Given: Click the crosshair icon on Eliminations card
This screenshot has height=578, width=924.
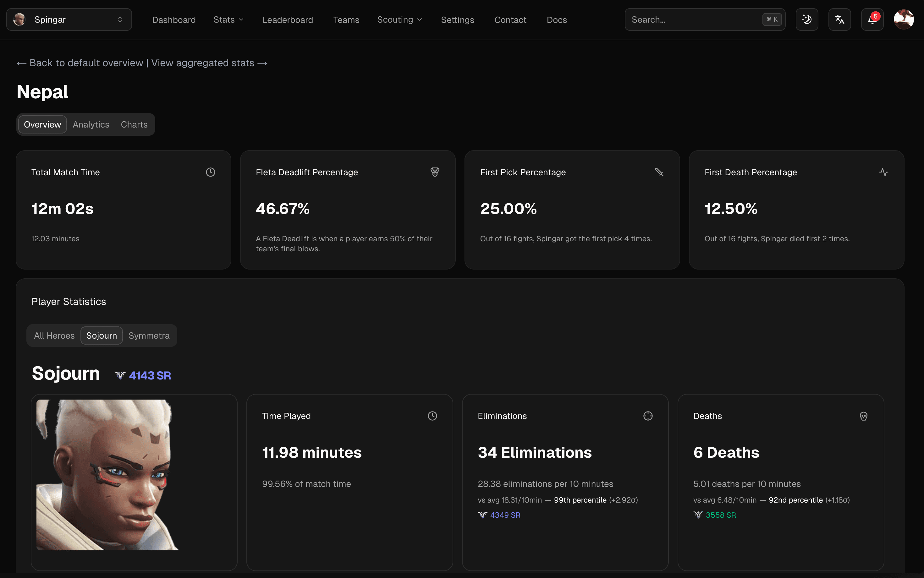Looking at the screenshot, I should 647,416.
